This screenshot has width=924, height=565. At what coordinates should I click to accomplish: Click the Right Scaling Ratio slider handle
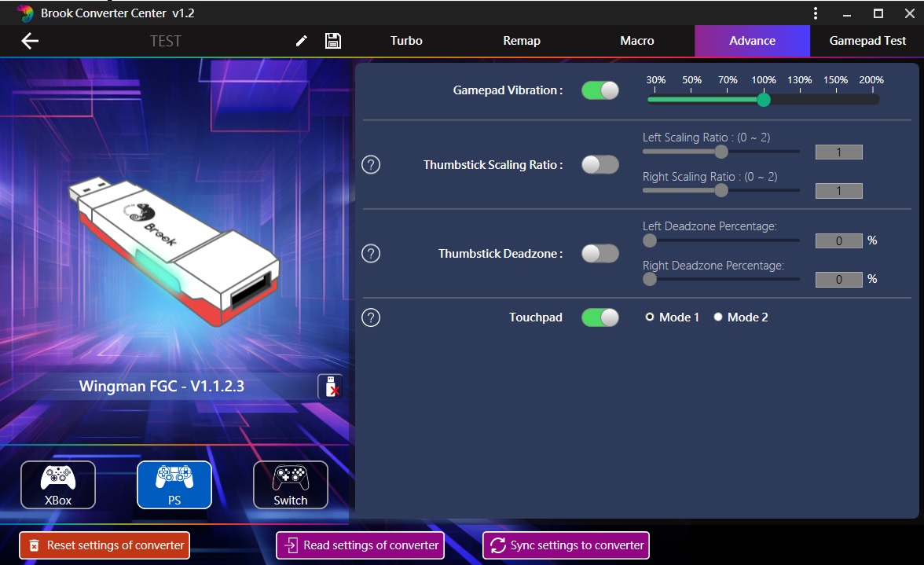[x=721, y=190]
